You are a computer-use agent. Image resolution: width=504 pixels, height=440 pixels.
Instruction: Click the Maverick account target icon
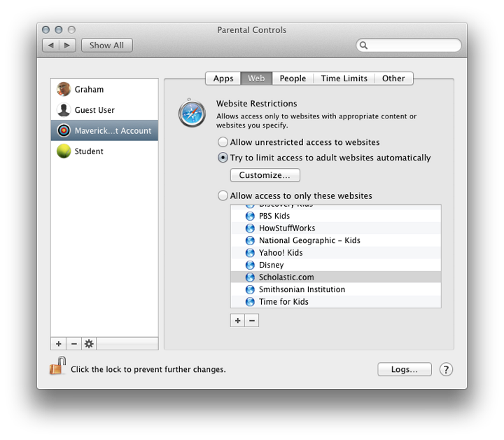(x=64, y=130)
